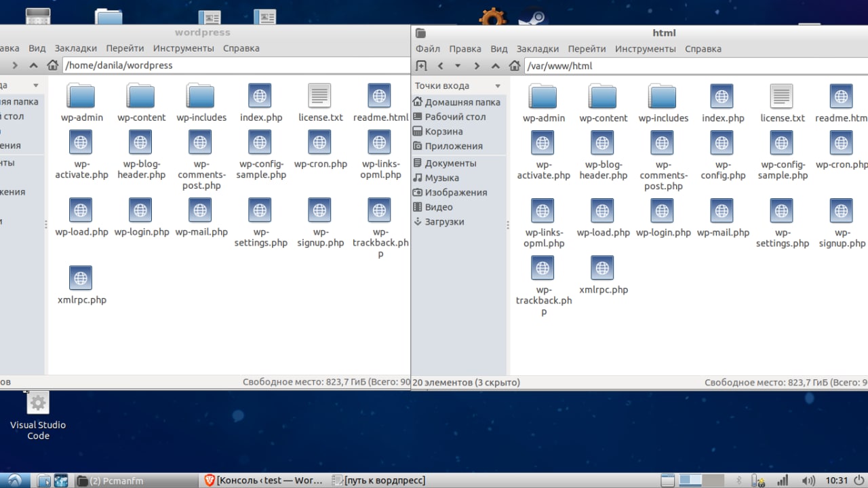Open the Перейти menu in html window
Image resolution: width=868 pixels, height=488 pixels.
587,49
